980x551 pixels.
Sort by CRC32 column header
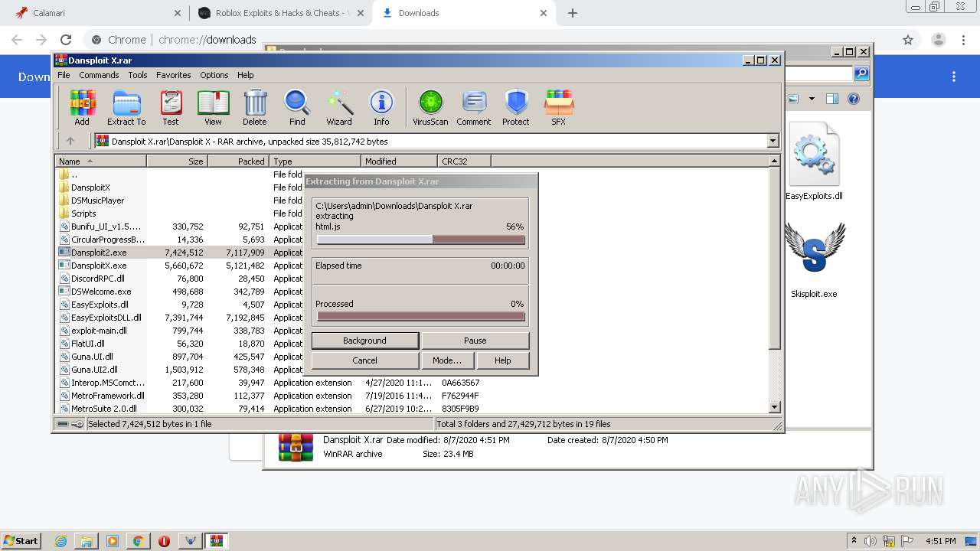pos(464,161)
